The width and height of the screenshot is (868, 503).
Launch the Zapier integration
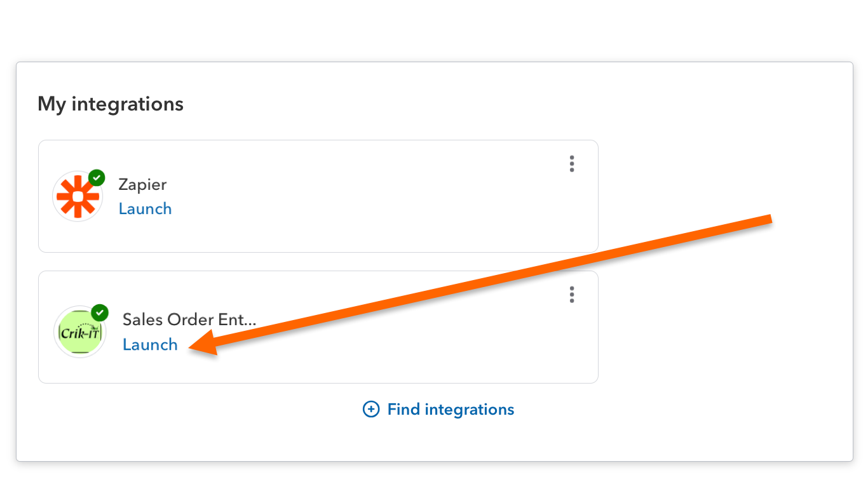[145, 208]
